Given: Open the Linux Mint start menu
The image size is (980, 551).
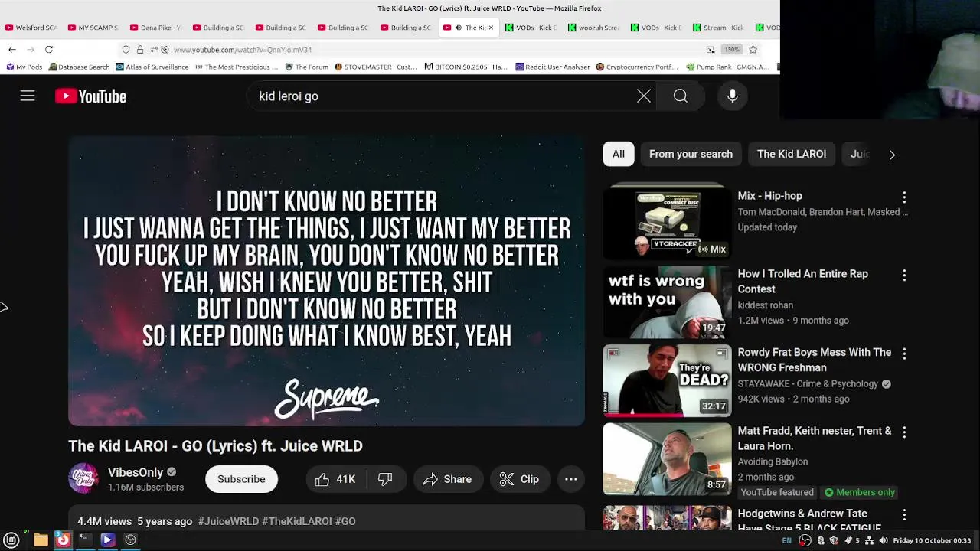Looking at the screenshot, I should (11, 540).
